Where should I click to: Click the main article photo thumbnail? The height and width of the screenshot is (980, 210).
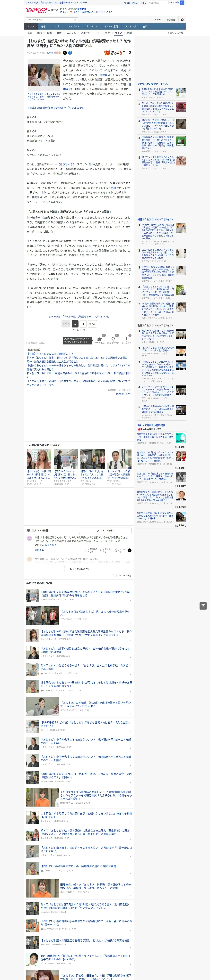[44, 75]
